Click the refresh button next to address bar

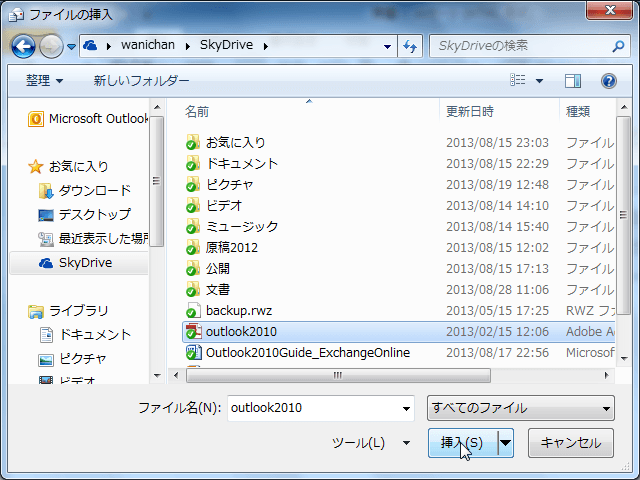coord(410,46)
